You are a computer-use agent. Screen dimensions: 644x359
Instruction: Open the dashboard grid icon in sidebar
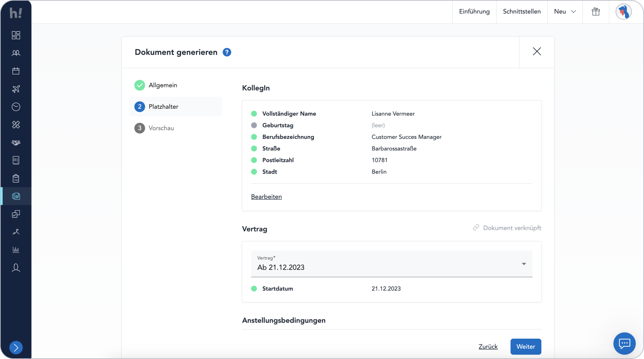[x=16, y=35]
